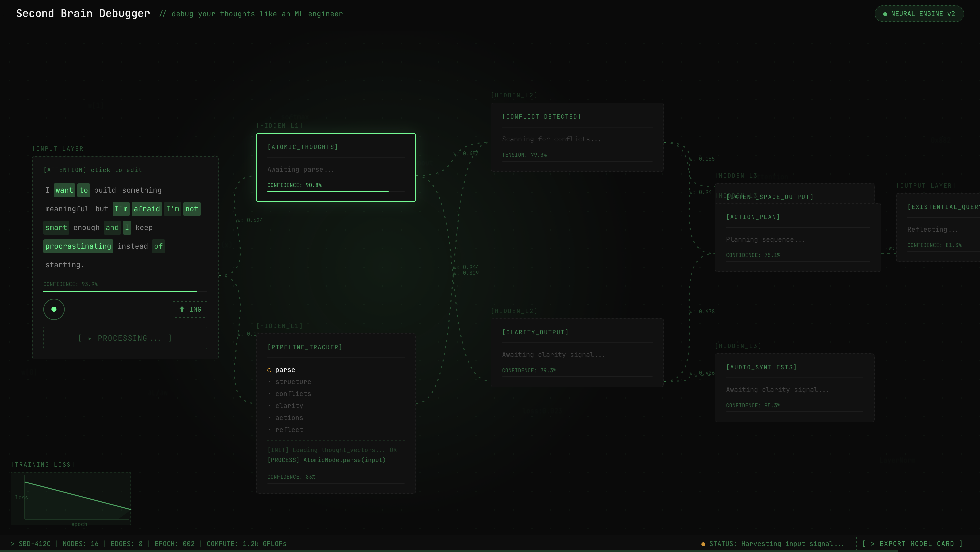
Task: Click edge weight label 'w: 0.678'
Action: pos(702,312)
